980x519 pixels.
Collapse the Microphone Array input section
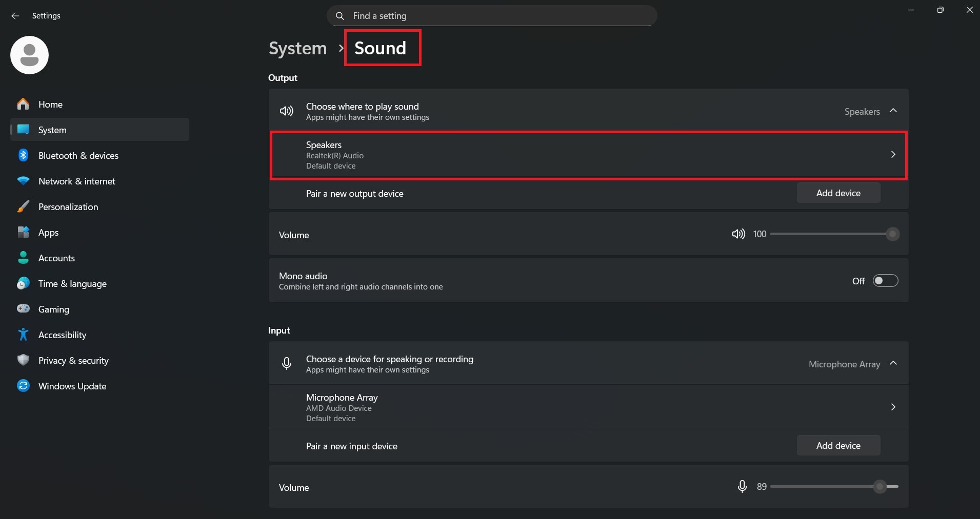[x=892, y=364]
